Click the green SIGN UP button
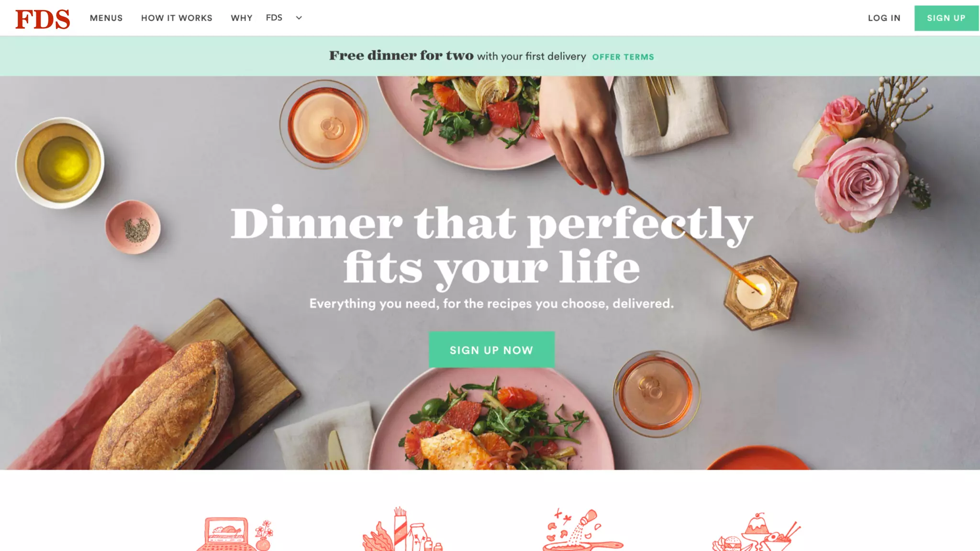This screenshot has height=551, width=980. 946,18
